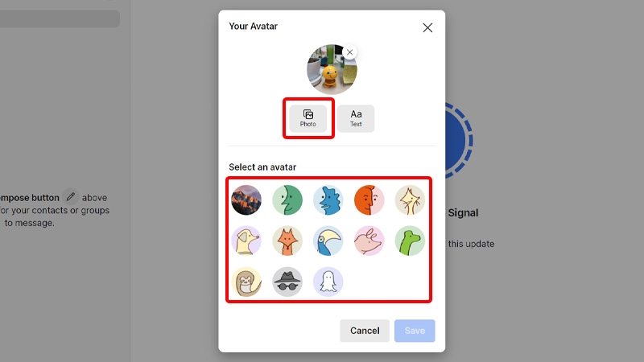Select the incognito hat and glasses avatar
This screenshot has height=362, width=644.
coord(287,282)
